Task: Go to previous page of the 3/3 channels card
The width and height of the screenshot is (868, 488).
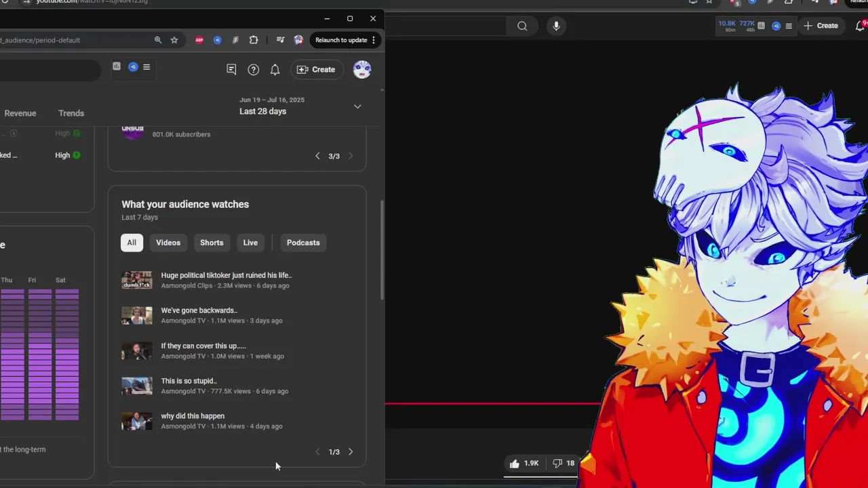Action: click(x=317, y=156)
